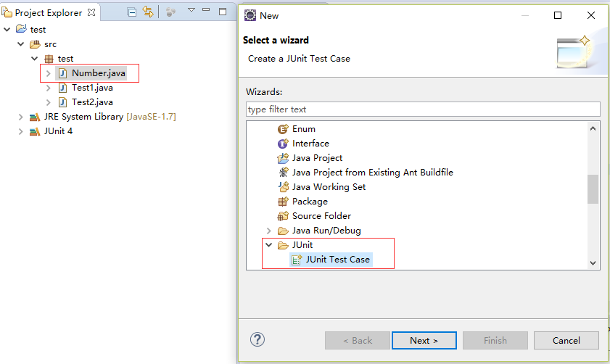Select Java Project from Existing Ant Buildfile icon
610x364 pixels.
pyautogui.click(x=283, y=173)
